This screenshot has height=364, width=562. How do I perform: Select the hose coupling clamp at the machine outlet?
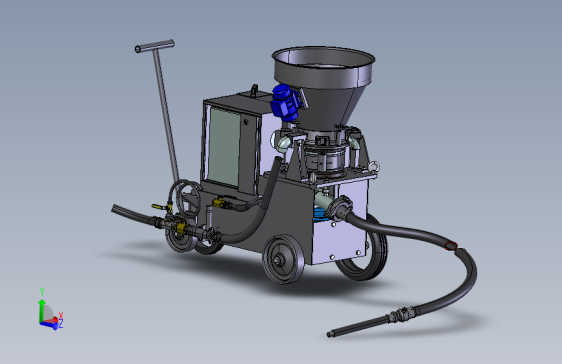click(339, 208)
